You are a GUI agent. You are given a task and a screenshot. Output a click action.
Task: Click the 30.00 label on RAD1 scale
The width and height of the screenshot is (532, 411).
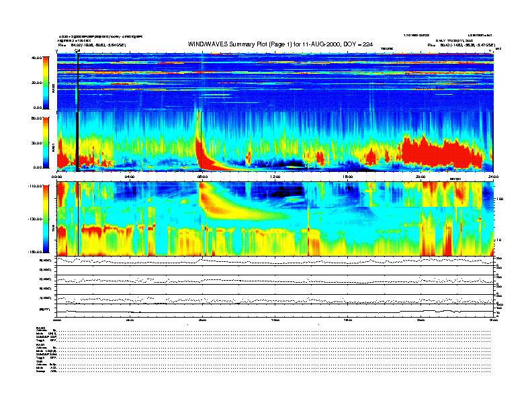tap(36, 143)
